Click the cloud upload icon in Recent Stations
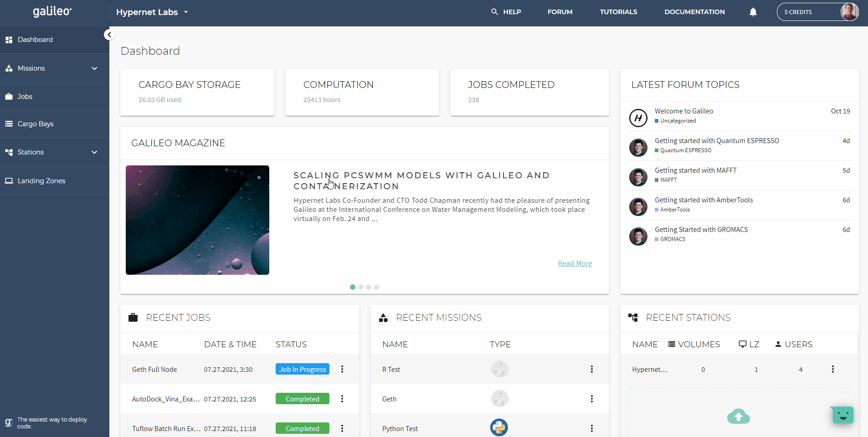The width and height of the screenshot is (868, 437). (x=739, y=416)
